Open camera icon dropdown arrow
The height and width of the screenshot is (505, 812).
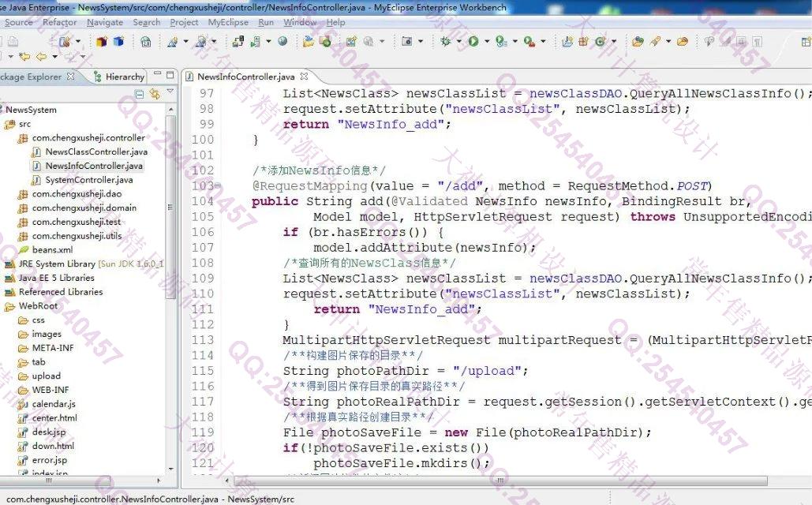coord(421,42)
